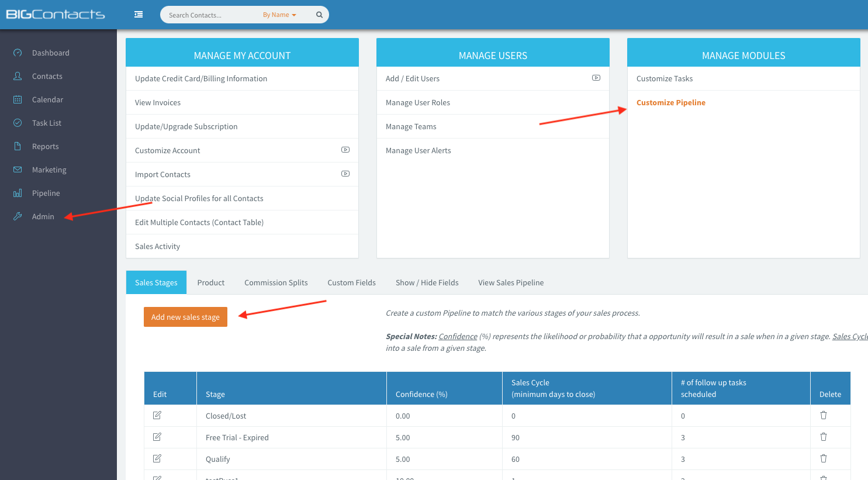This screenshot has width=868, height=480.
Task: Open Update Social Profiles for all Contacts
Action: tap(199, 198)
